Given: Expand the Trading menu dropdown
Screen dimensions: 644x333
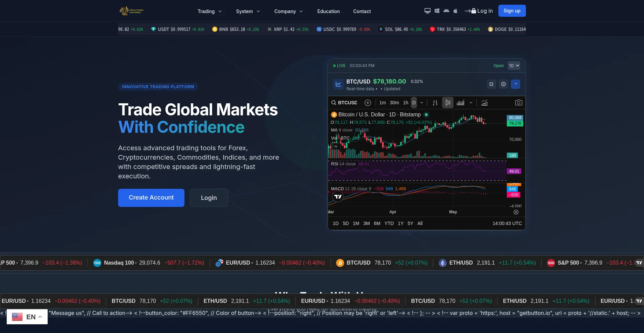Looking at the screenshot, I should pyautogui.click(x=210, y=11).
